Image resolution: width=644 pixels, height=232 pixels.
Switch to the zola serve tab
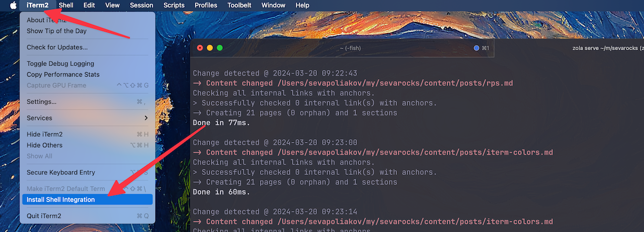coord(605,48)
